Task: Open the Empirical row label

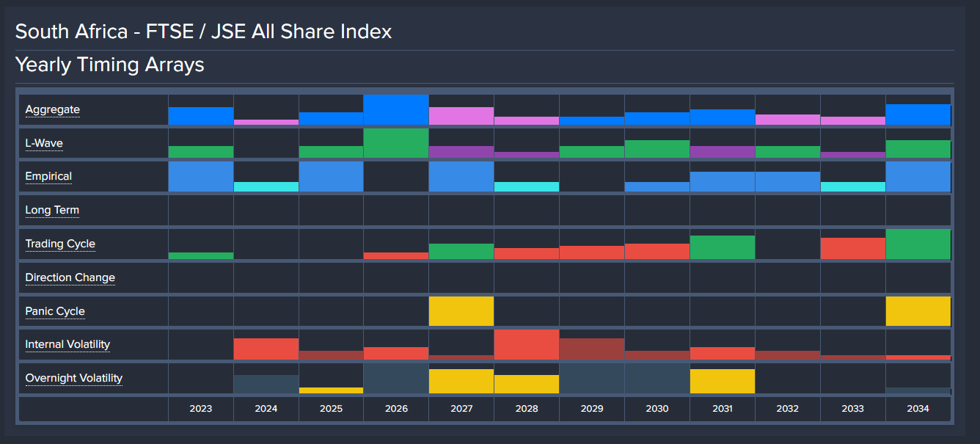Action: point(48,177)
